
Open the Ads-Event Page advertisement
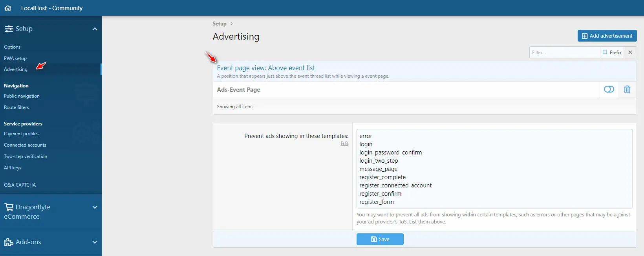[x=239, y=90]
